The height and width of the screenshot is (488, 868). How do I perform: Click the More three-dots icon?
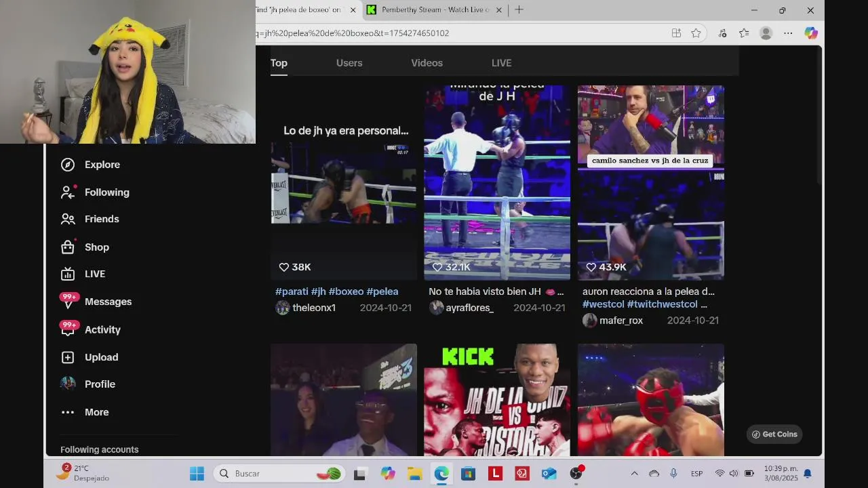68,412
